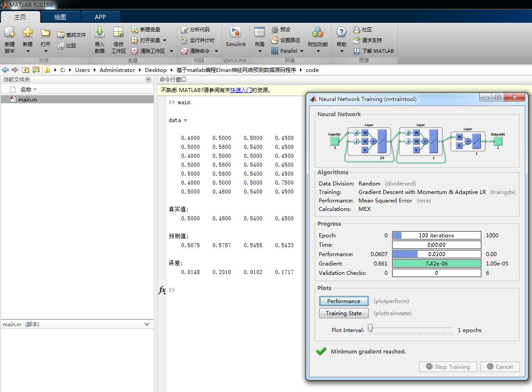The height and width of the screenshot is (392, 532).
Task: Click the fx function browser icon
Action: (162, 290)
